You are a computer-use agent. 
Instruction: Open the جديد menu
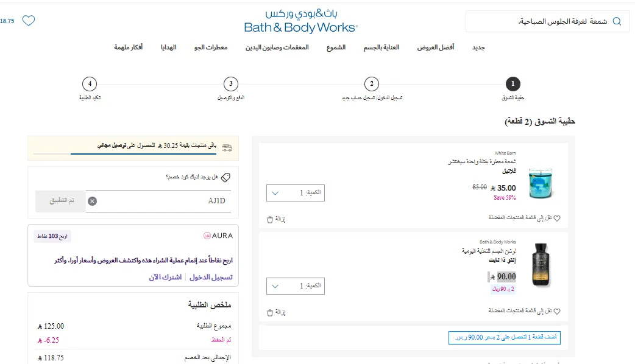[478, 47]
